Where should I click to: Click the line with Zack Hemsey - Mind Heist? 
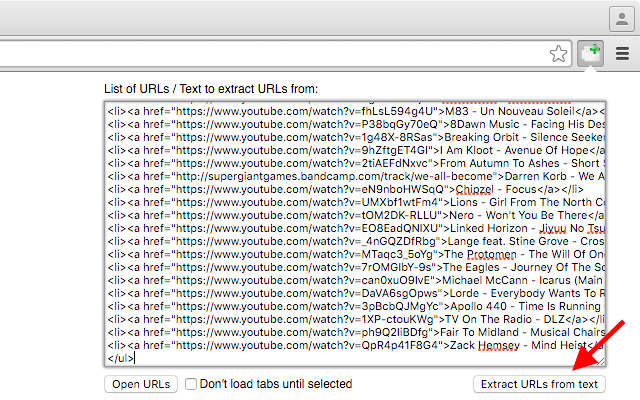click(x=356, y=345)
